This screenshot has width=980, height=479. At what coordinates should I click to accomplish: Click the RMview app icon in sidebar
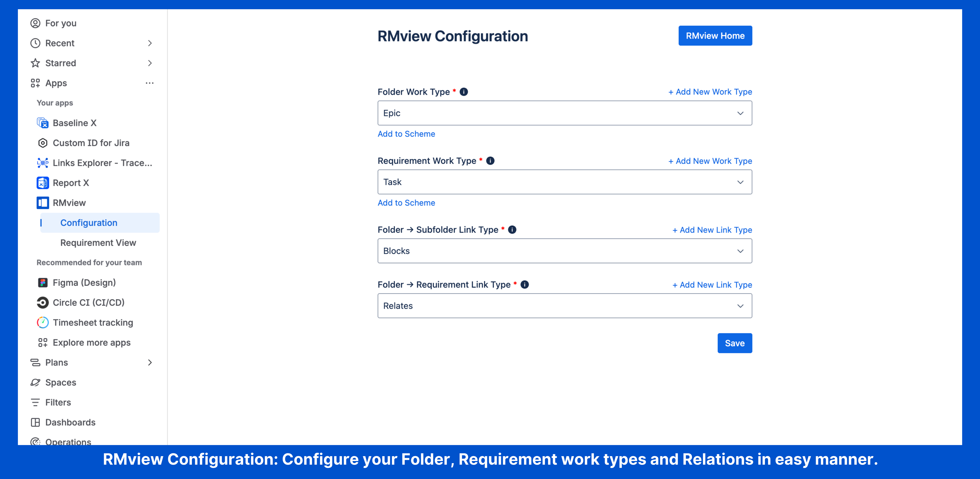[43, 203]
